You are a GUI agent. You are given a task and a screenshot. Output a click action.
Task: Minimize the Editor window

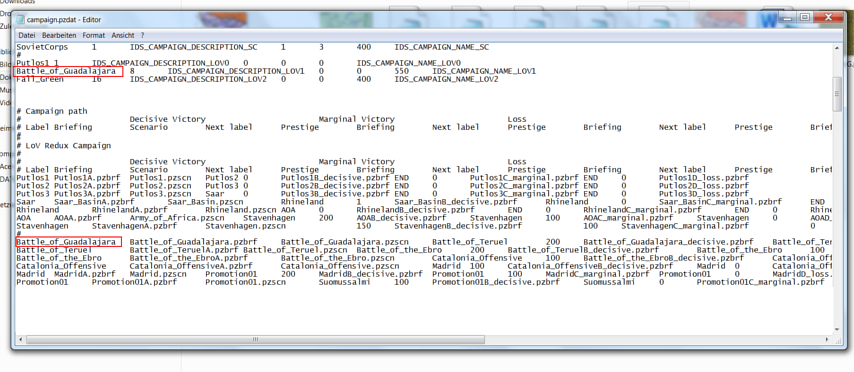click(x=789, y=17)
